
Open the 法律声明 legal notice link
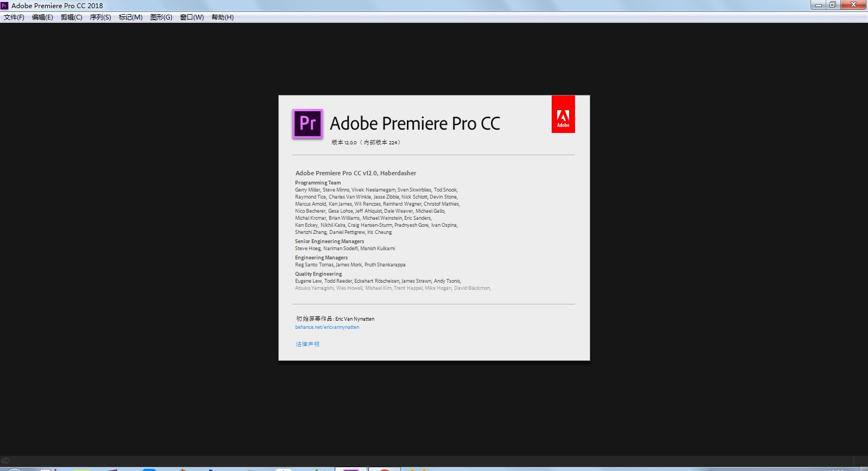(308, 344)
